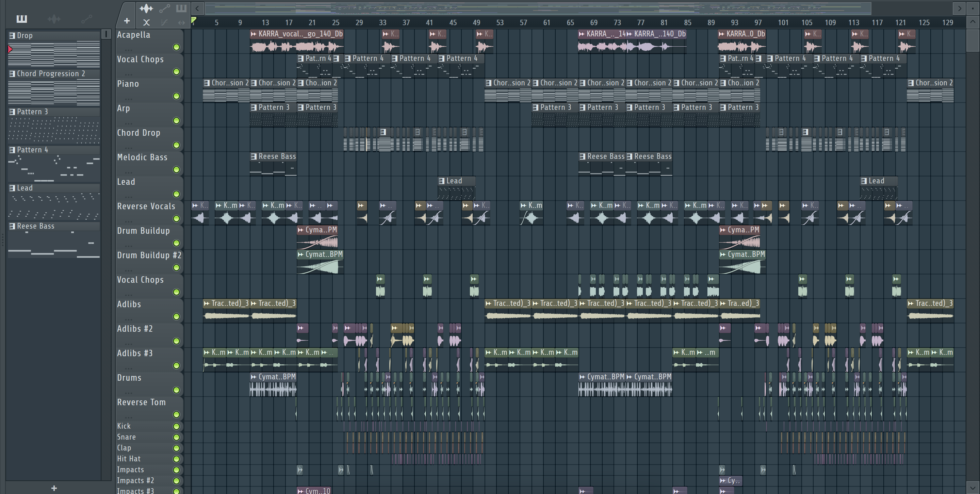980x494 pixels.
Task: Click the X icon in playlist header
Action: click(146, 22)
